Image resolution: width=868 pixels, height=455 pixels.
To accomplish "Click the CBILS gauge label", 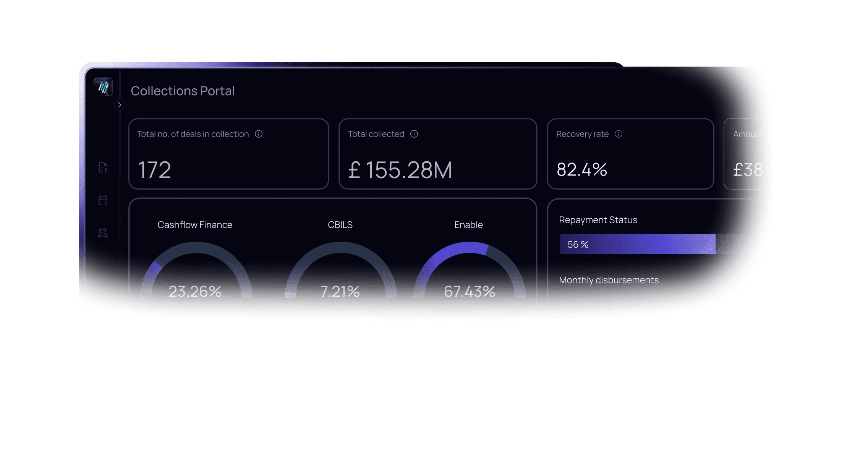I will coord(340,225).
